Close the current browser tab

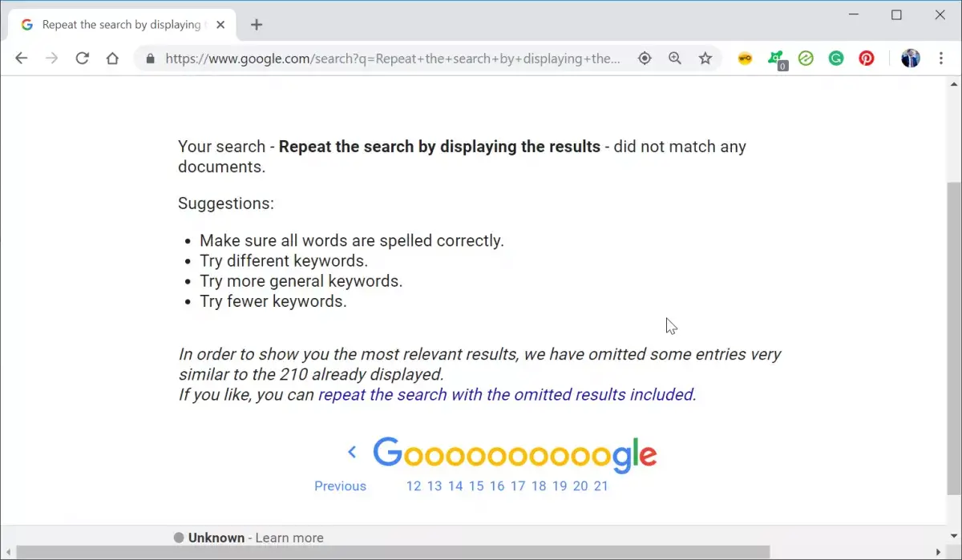pos(220,25)
